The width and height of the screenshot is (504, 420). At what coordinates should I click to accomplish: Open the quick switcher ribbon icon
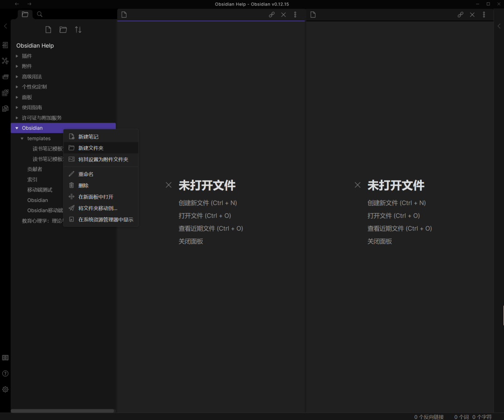tap(5, 45)
